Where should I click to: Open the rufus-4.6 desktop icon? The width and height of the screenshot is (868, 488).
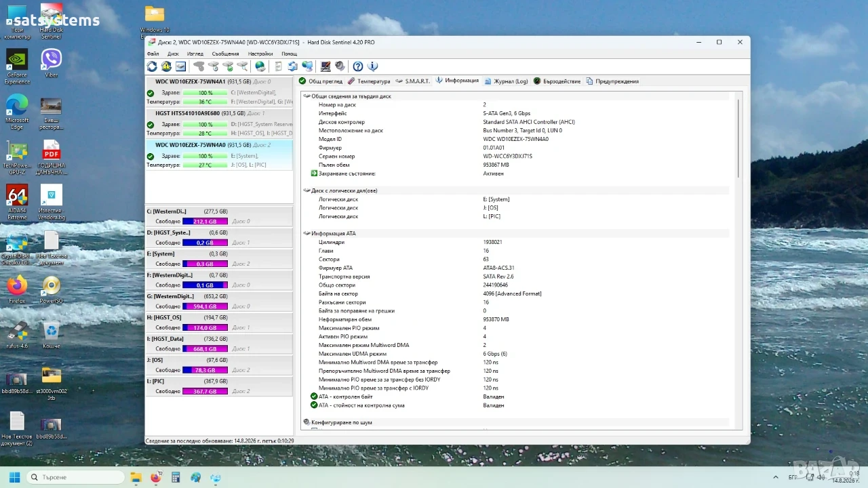point(17,335)
